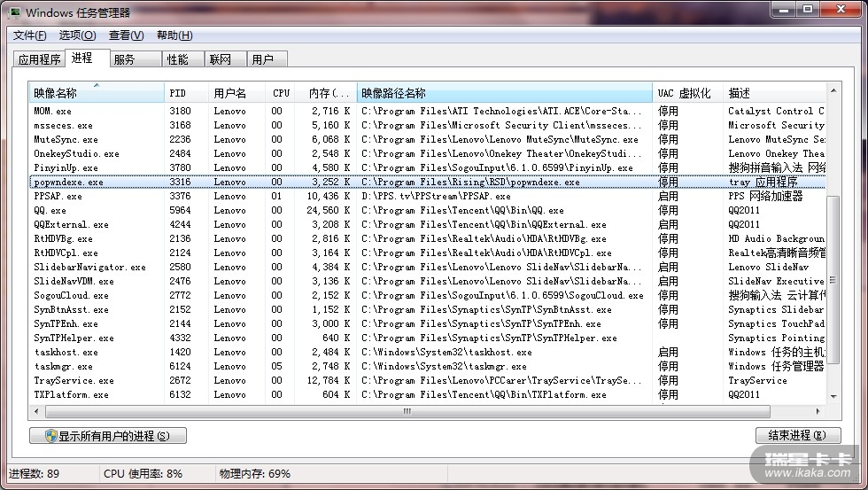Select the MOM.exe process row

[x=427, y=111]
